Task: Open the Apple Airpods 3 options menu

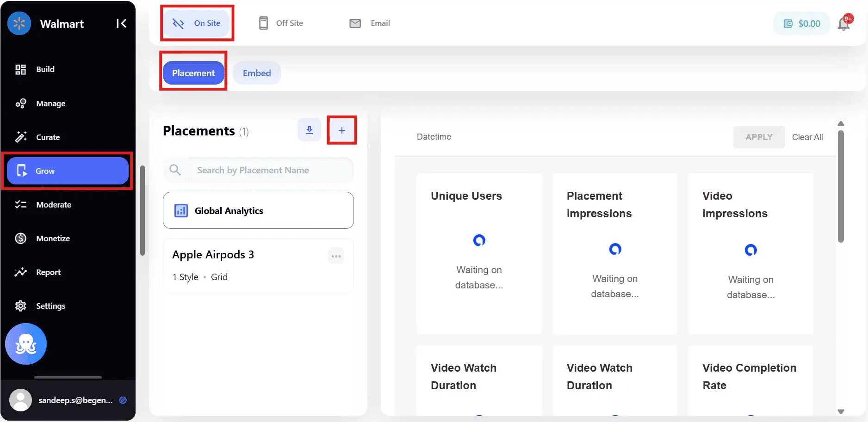Action: 336,256
